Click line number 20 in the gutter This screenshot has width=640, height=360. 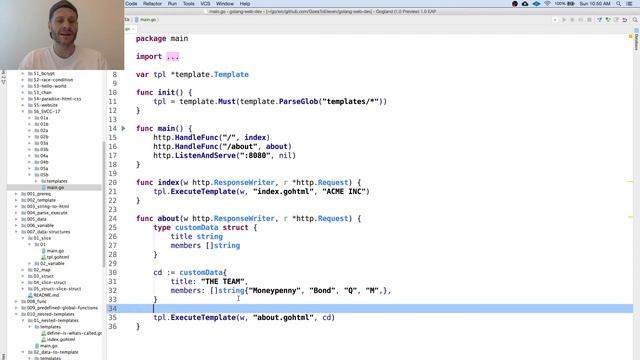[113, 182]
